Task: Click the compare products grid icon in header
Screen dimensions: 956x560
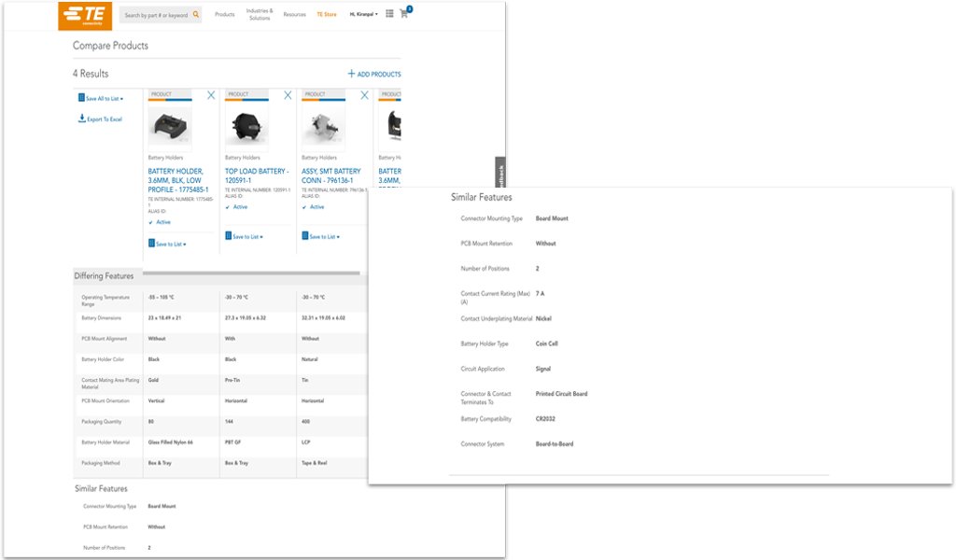Action: click(x=389, y=14)
